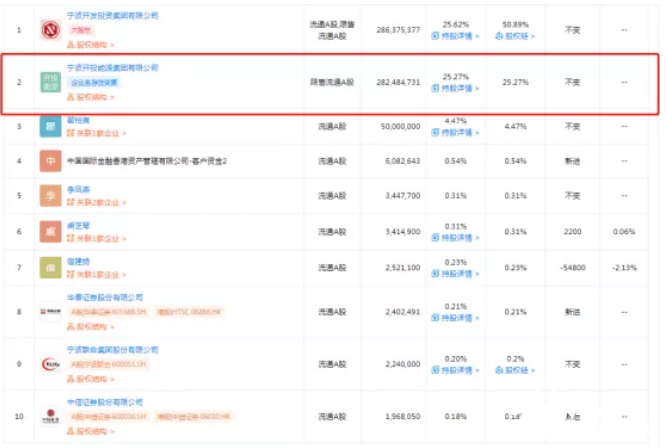Click the share count 6,082,643
Image resolution: width=666 pixels, height=448 pixels.
click(403, 161)
